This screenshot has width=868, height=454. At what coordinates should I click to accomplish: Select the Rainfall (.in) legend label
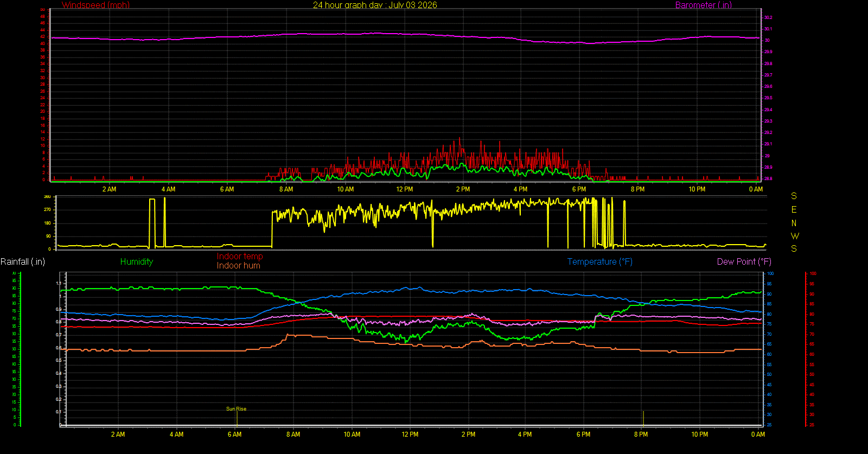(23, 261)
